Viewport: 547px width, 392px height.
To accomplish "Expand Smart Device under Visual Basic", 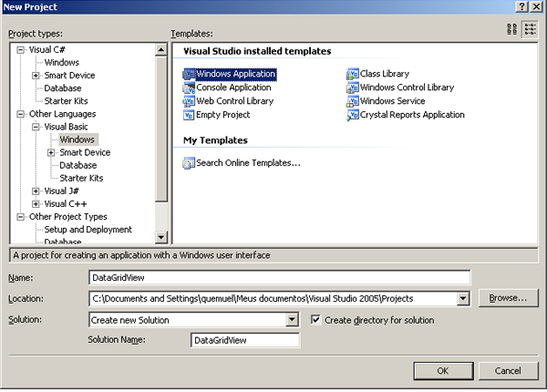I will pos(51,153).
